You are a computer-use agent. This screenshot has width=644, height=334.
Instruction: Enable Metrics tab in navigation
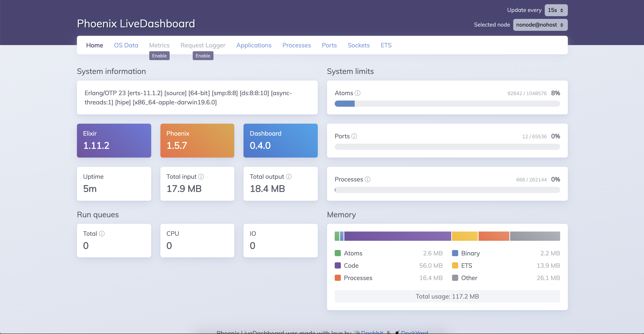(x=159, y=55)
